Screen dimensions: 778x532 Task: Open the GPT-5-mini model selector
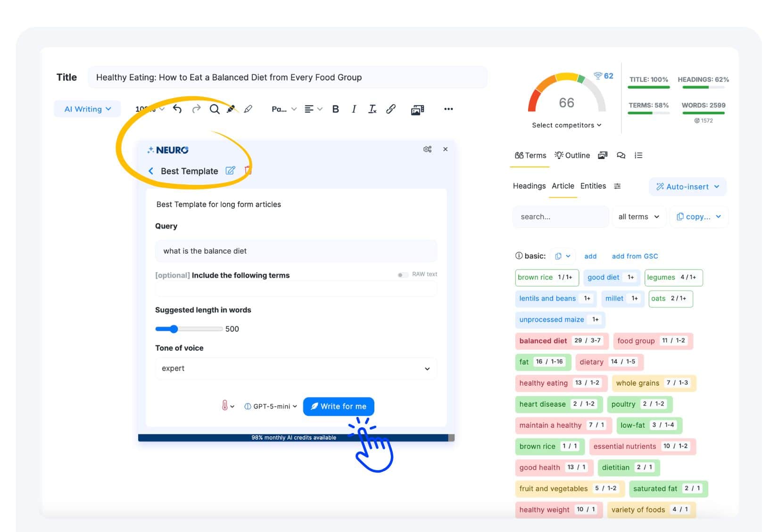(271, 406)
